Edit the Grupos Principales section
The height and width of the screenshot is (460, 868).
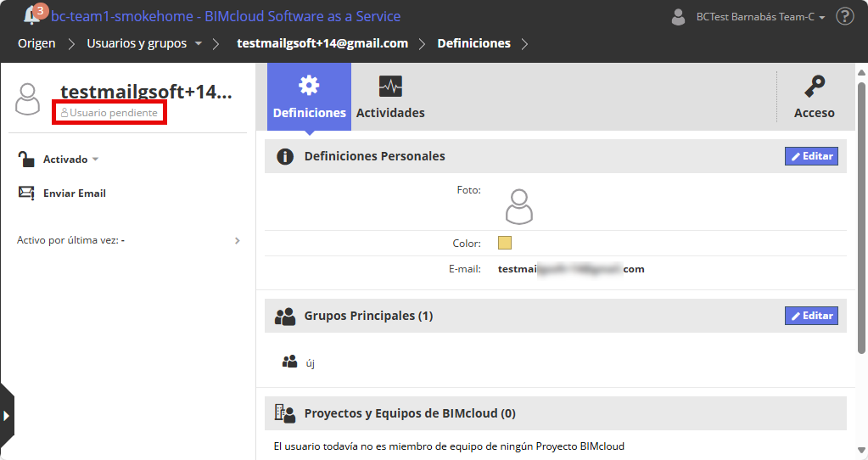click(811, 316)
